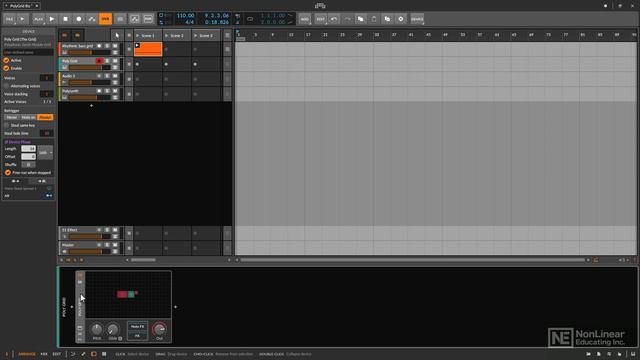Image resolution: width=640 pixels, height=360 pixels.
Task: Select the Never retrigger mode
Action: coord(12,117)
